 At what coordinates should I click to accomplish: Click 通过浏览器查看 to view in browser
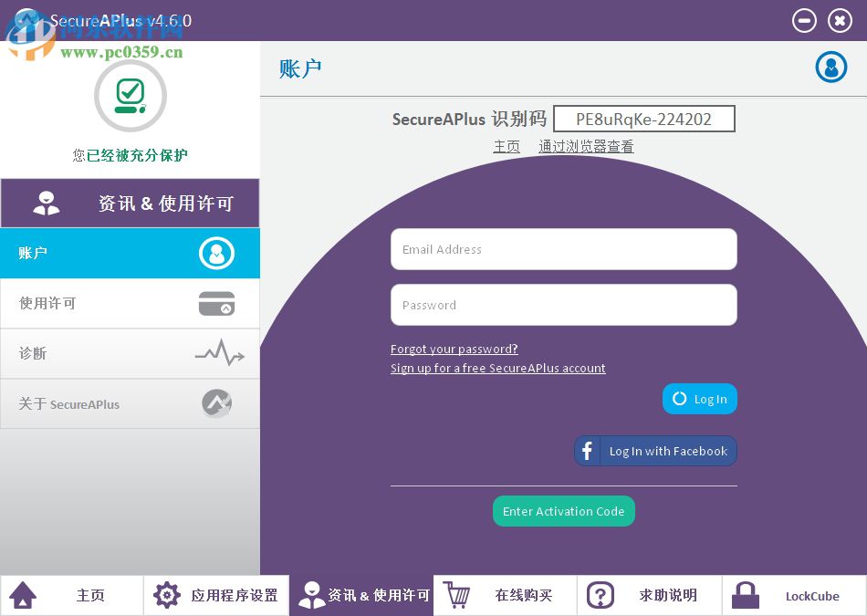coord(586,146)
